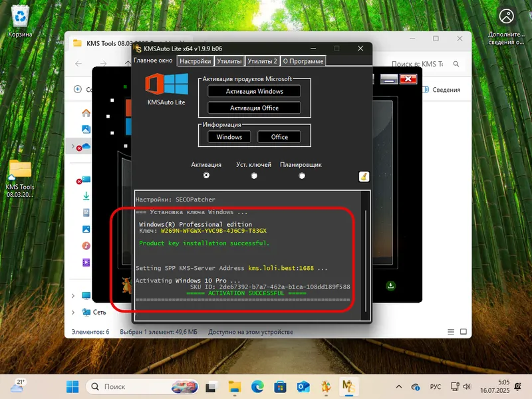
Task: Expand the OneDrive entry in the sidebar
Action: 73,147
